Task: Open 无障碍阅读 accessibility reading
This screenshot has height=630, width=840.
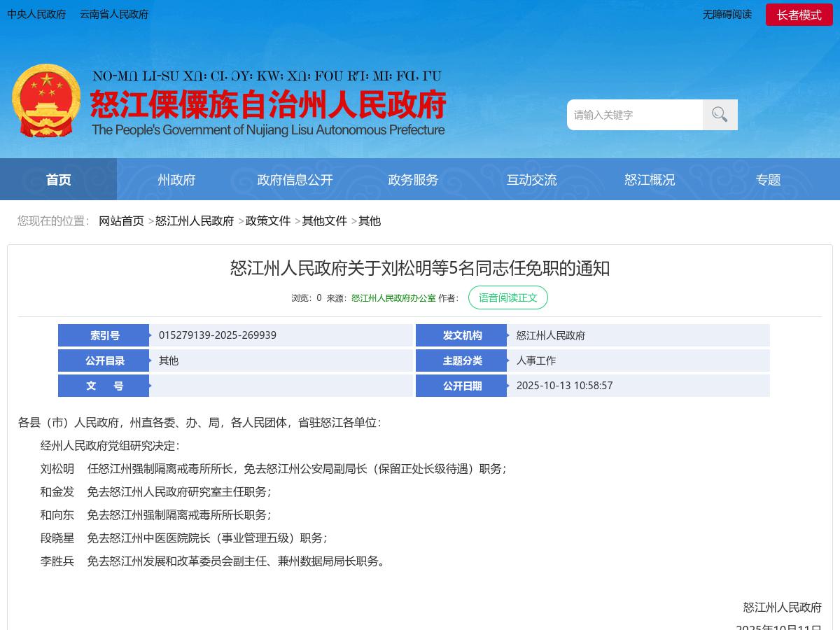Action: pos(727,14)
